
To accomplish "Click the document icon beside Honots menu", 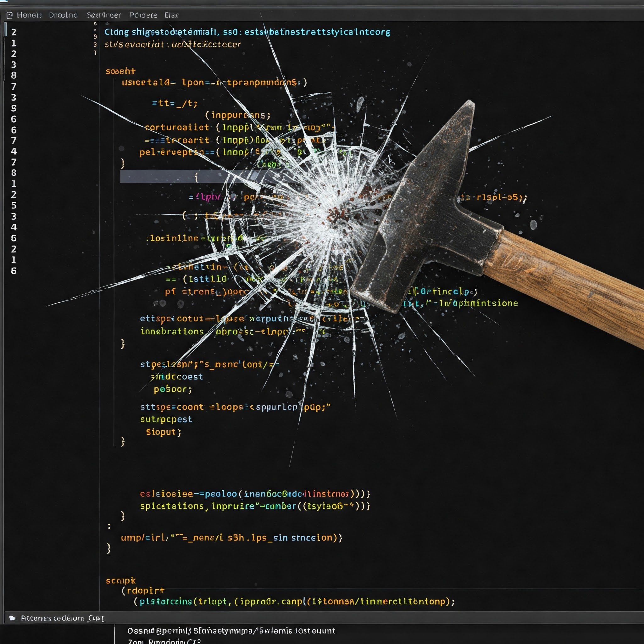I will point(10,15).
